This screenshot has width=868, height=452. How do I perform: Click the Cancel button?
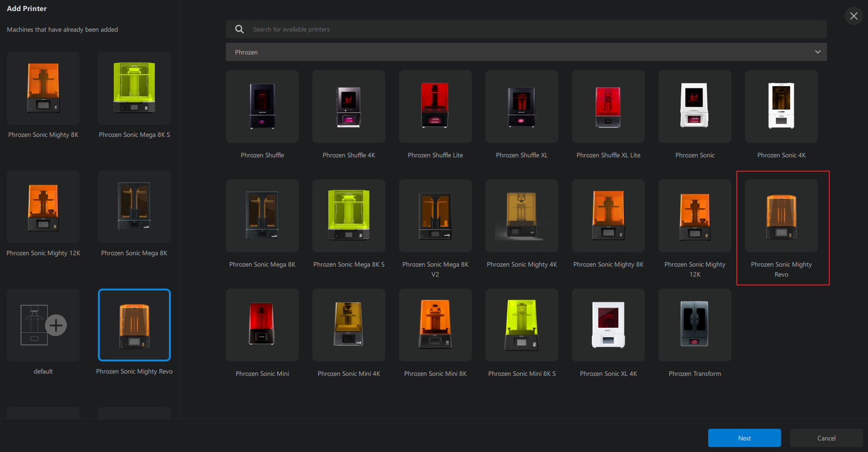(826, 438)
